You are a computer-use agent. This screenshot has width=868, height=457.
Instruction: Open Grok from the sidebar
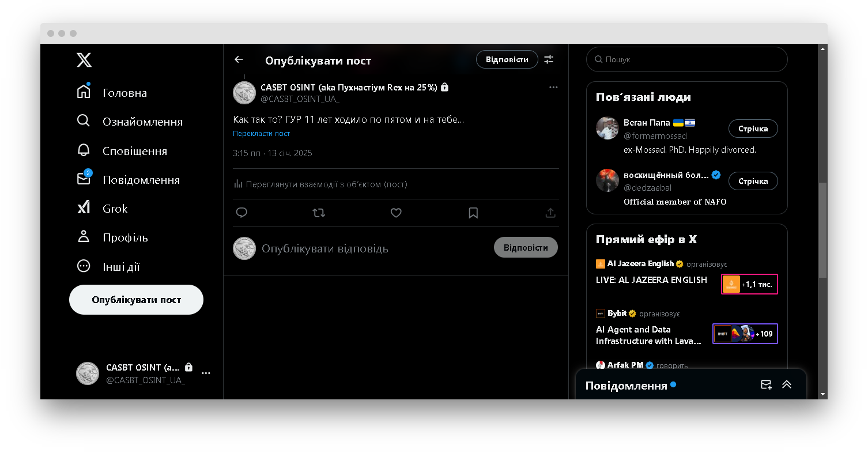click(x=115, y=209)
